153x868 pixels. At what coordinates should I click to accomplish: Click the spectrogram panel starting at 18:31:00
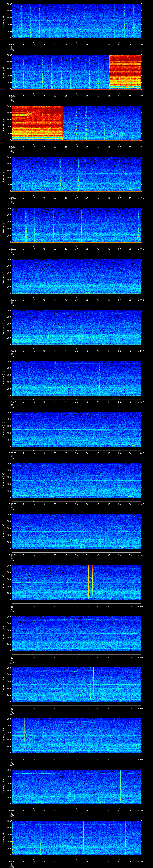(x=76, y=21)
